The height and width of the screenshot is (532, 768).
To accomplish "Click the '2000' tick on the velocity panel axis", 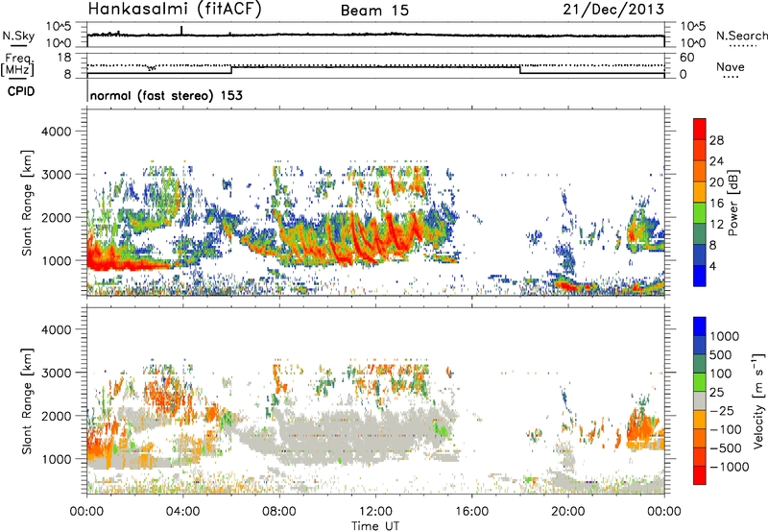I will [x=56, y=416].
